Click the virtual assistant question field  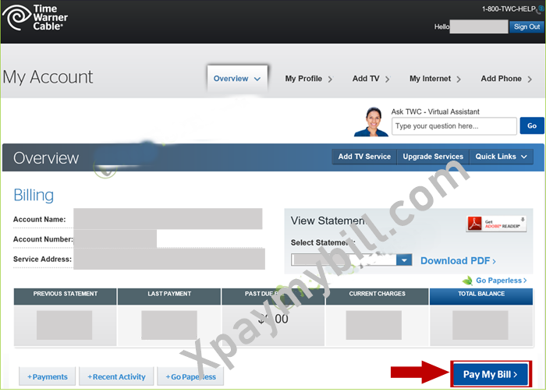pos(454,126)
